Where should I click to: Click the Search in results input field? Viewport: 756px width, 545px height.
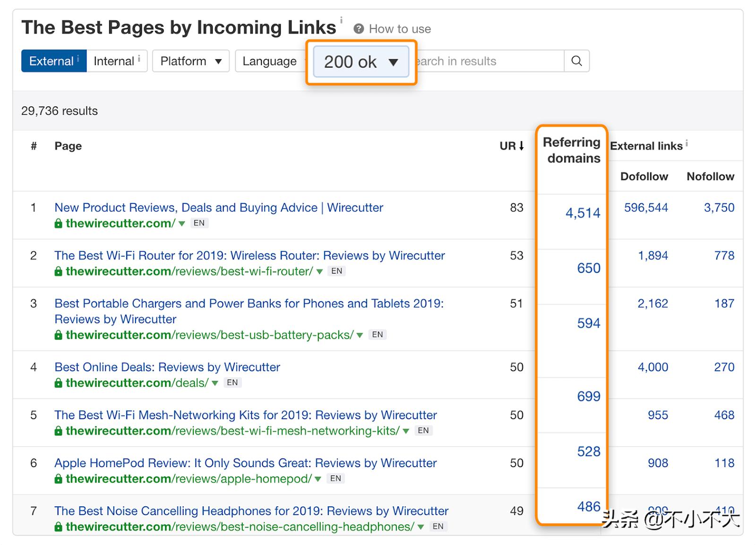click(x=487, y=61)
